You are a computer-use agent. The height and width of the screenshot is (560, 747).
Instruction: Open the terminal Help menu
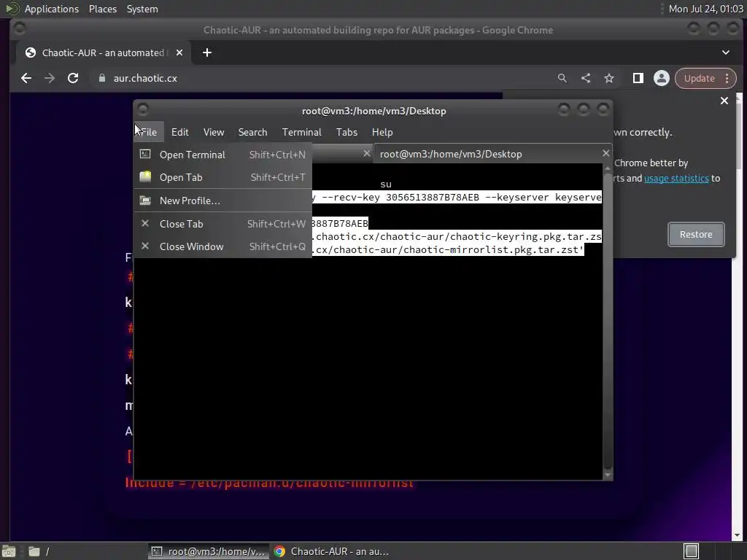(x=382, y=132)
